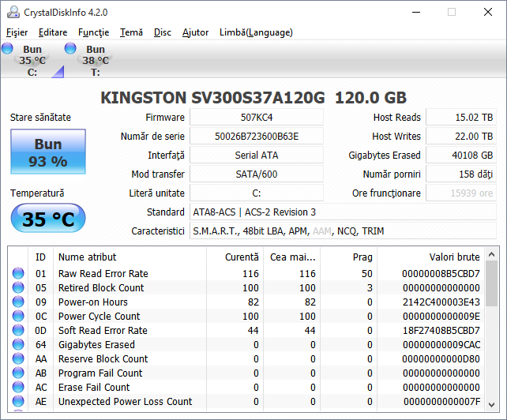This screenshot has height=420, width=507.
Task: Click the Caracteristici features field
Action: pyautogui.click(x=343, y=231)
